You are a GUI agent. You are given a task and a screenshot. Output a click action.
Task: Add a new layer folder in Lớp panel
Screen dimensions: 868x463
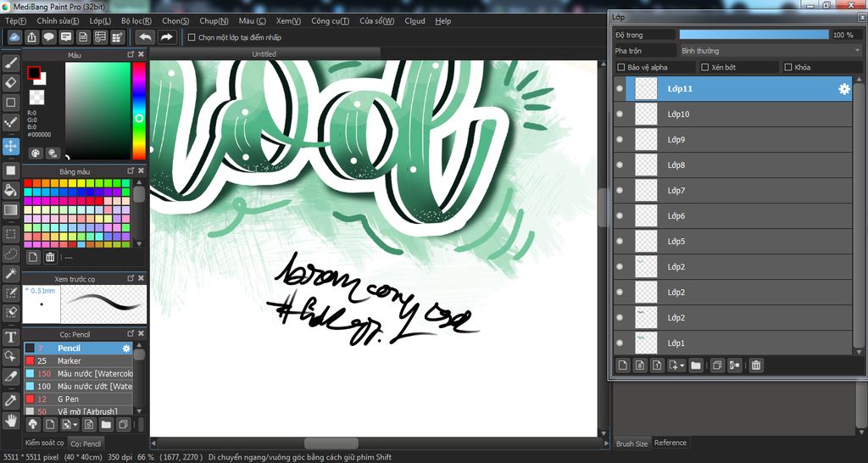696,365
